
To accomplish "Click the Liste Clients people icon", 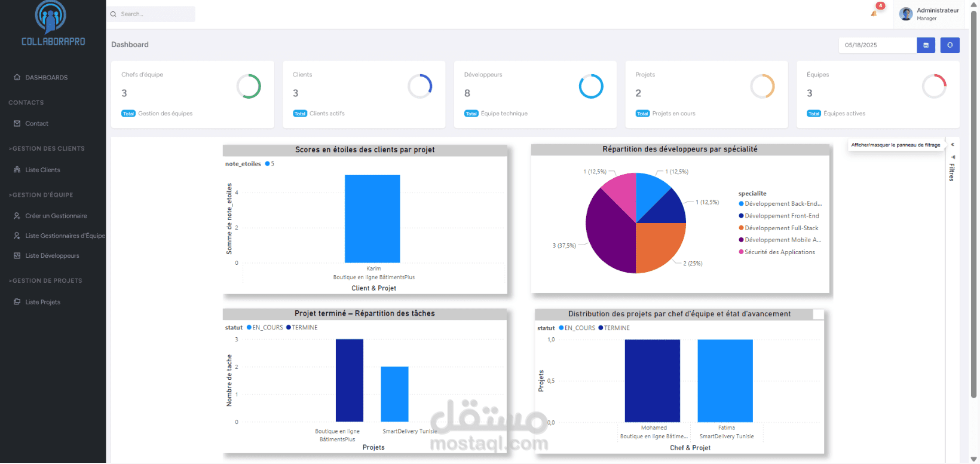I will tap(17, 170).
